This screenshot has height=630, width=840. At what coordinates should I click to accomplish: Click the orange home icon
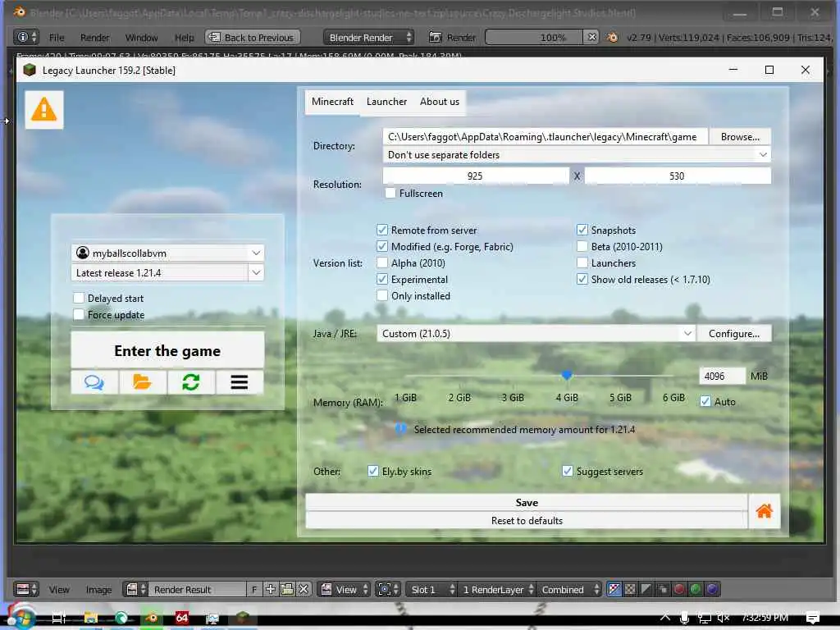pos(764,511)
